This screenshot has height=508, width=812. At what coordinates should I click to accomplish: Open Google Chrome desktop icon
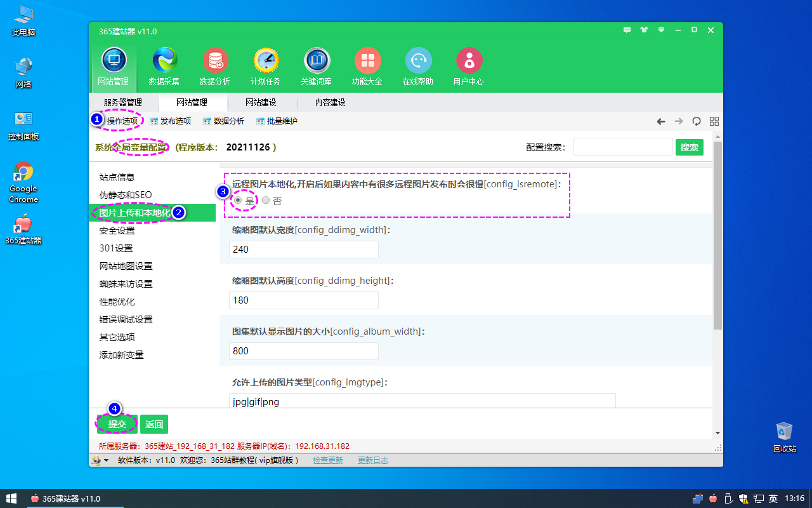point(23,182)
